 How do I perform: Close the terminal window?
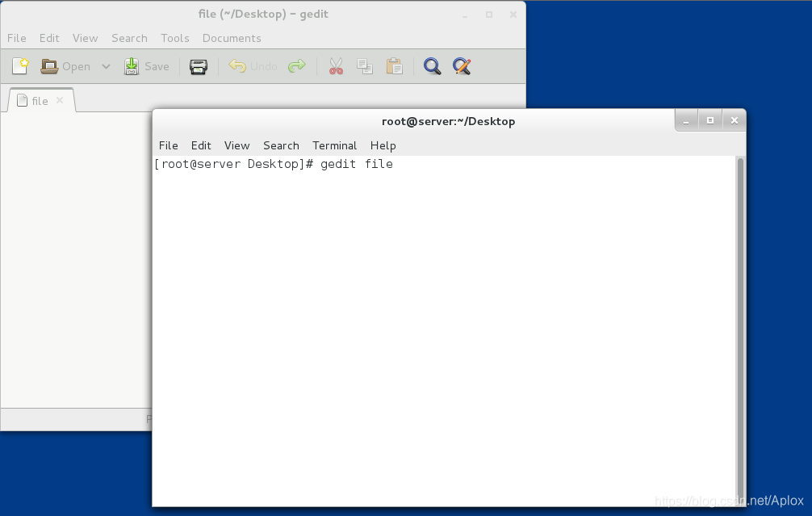coord(735,120)
